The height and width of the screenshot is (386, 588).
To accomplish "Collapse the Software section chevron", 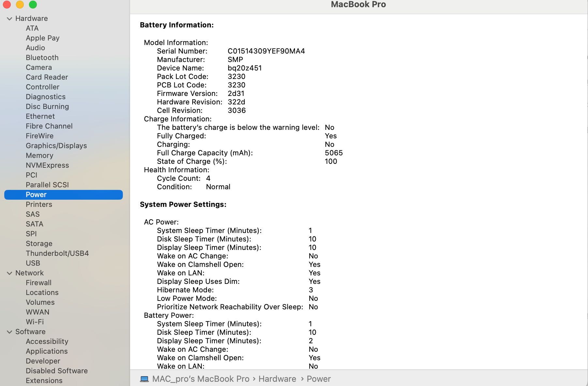I will (x=9, y=332).
